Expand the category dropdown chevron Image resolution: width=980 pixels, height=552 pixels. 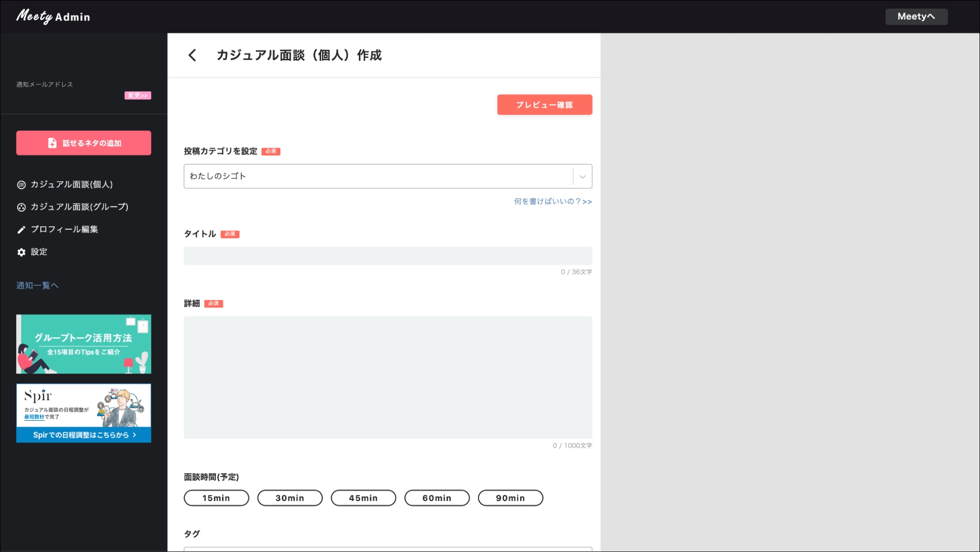point(581,176)
